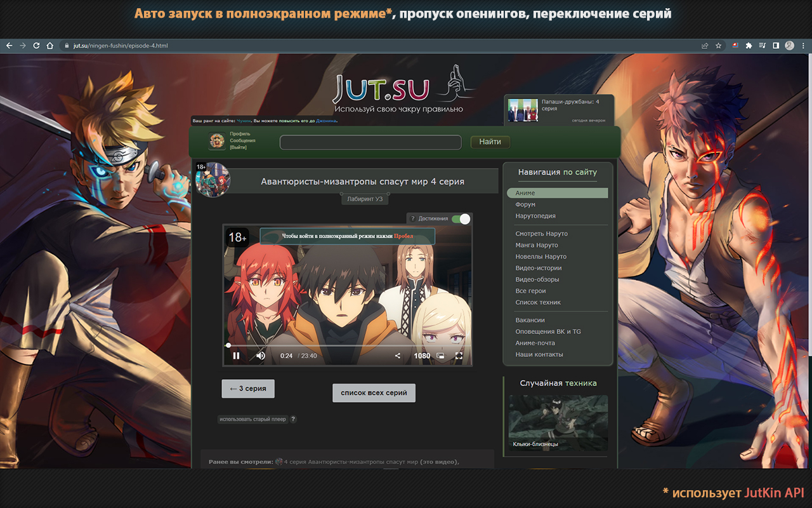Change video quality 1080 setting
This screenshot has width=812, height=508.
click(422, 356)
